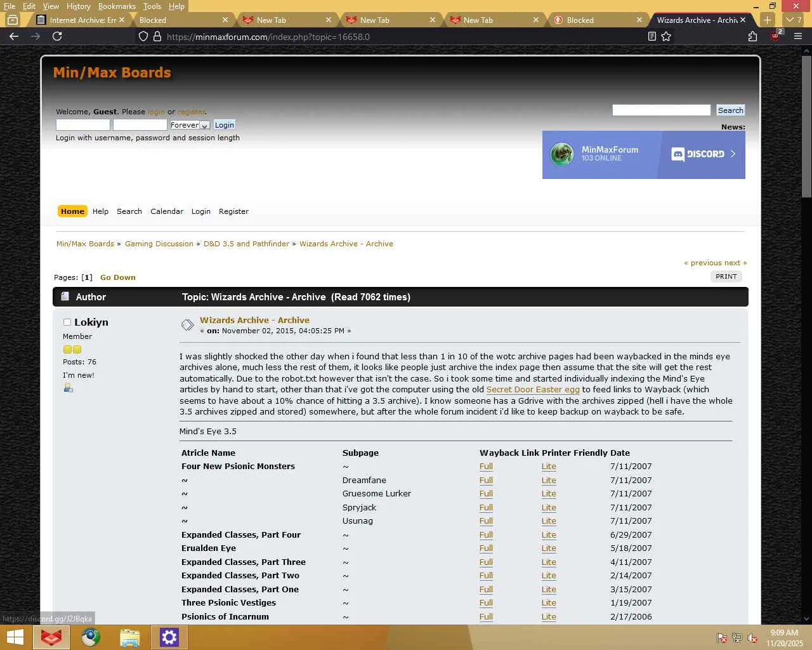Open the File menu
The image size is (812, 650).
10,6
